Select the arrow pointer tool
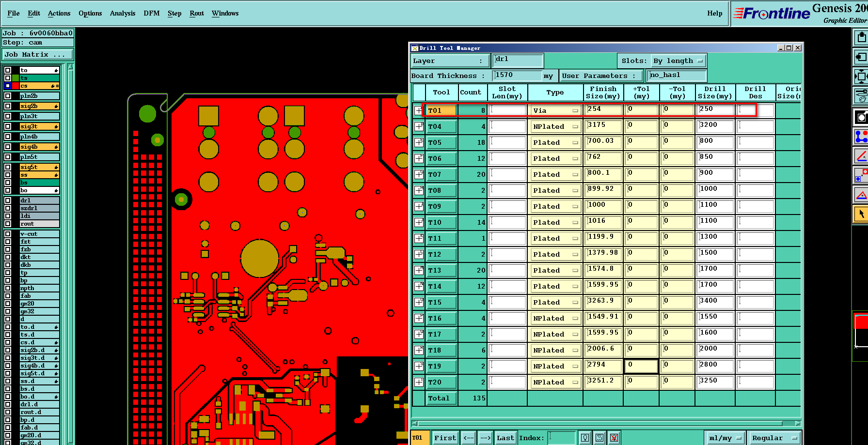This screenshot has width=868, height=445. click(861, 214)
